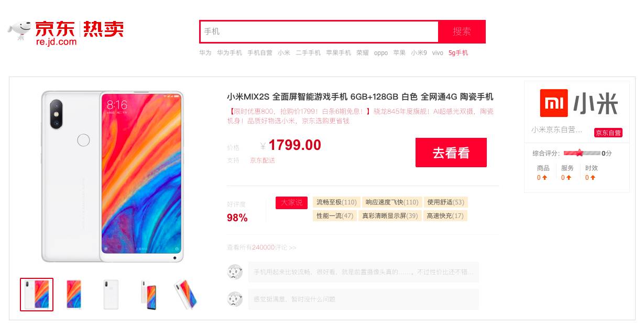Select the white back-view phone thumbnail
The width and height of the screenshot is (644, 325).
pyautogui.click(x=111, y=294)
